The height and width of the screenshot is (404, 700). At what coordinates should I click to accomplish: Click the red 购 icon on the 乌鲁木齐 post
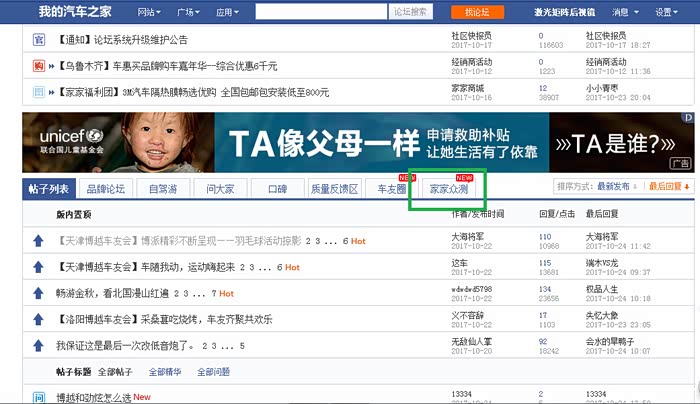[39, 66]
